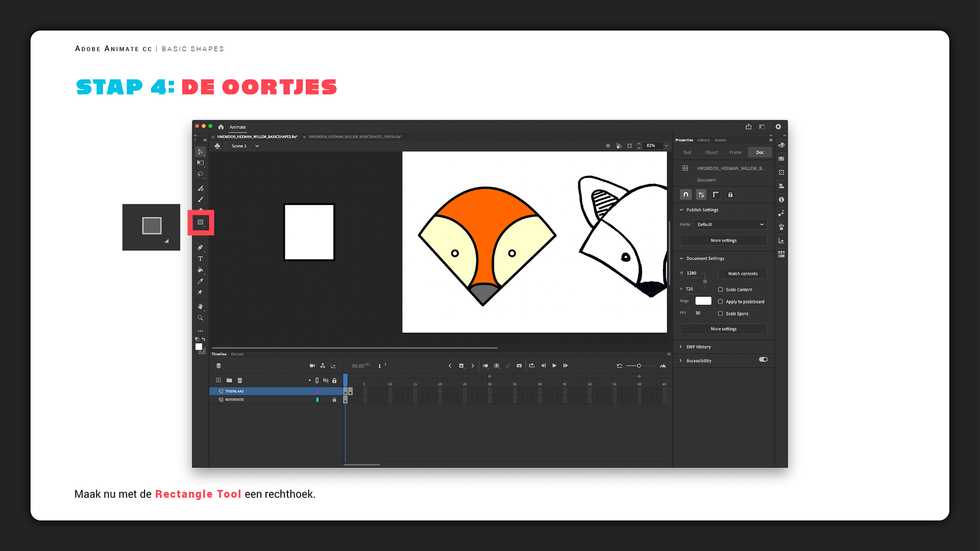Switch to the Frame properties tab

click(x=736, y=153)
